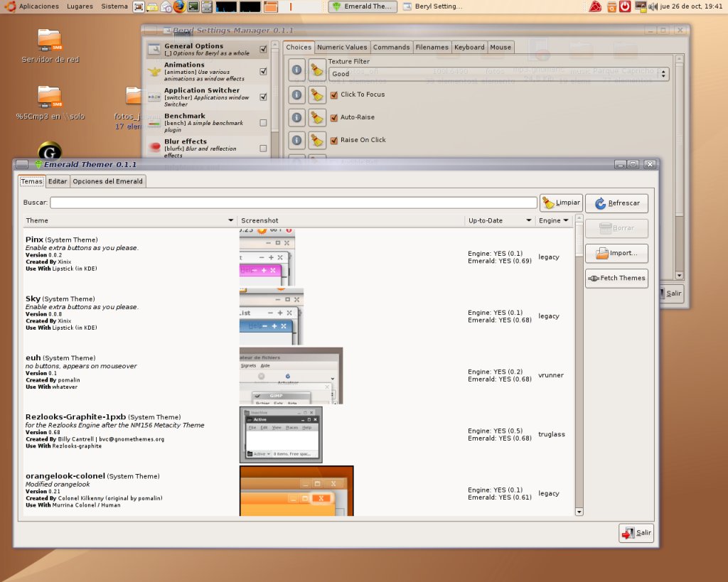
Task: Reset Texture Filter with its broom icon
Action: pyautogui.click(x=317, y=70)
